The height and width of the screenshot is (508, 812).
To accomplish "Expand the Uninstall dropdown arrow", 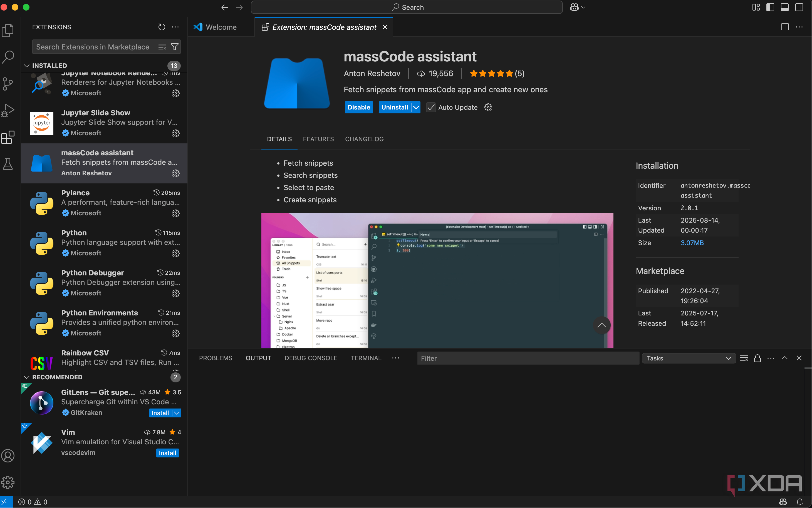I will point(416,108).
